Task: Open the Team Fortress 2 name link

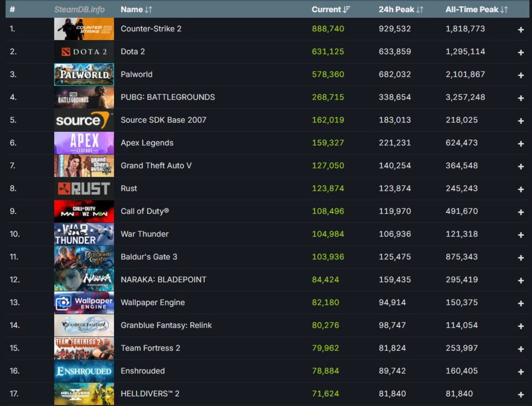Action: click(150, 348)
